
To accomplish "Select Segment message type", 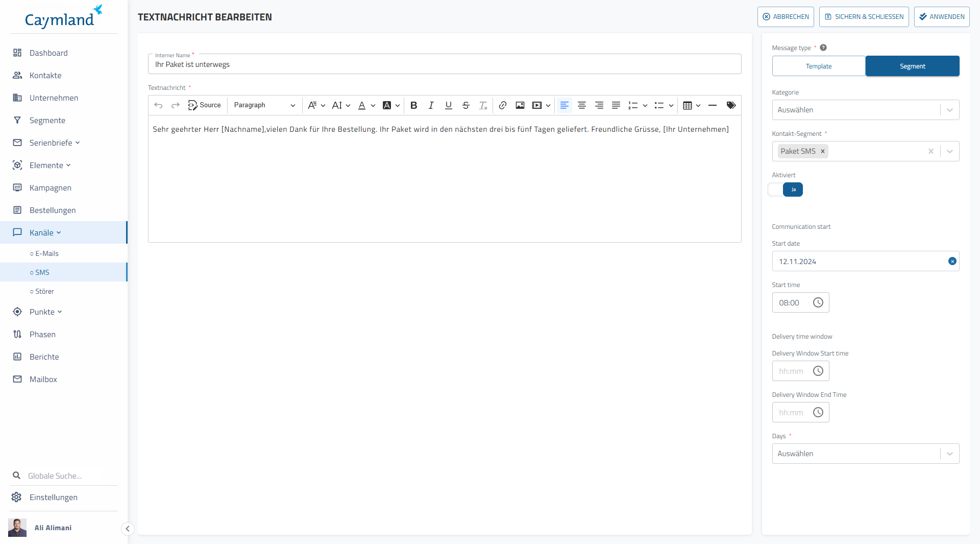I will pos(912,66).
